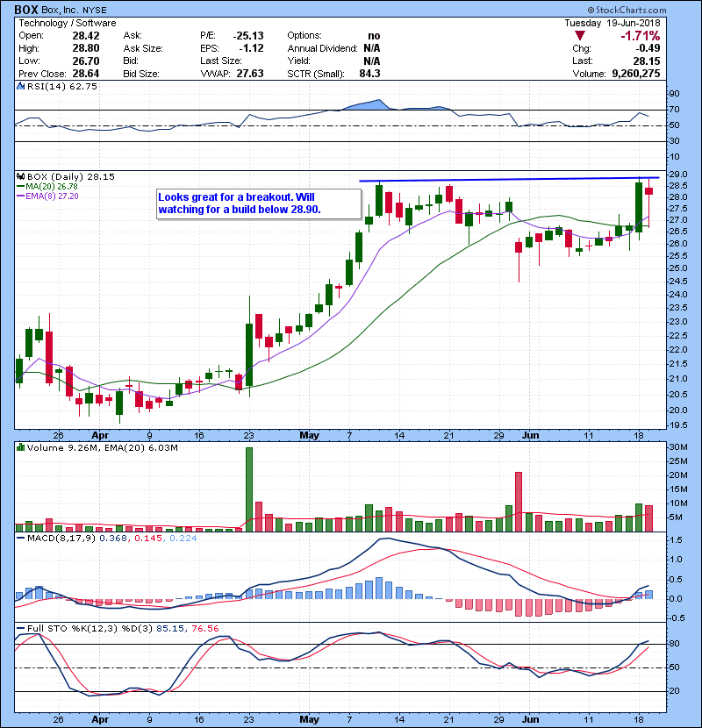Click the 'Volume 9.26M, EMA(20) 6.03M' label
Screen dimensions: 702x728
[102, 447]
